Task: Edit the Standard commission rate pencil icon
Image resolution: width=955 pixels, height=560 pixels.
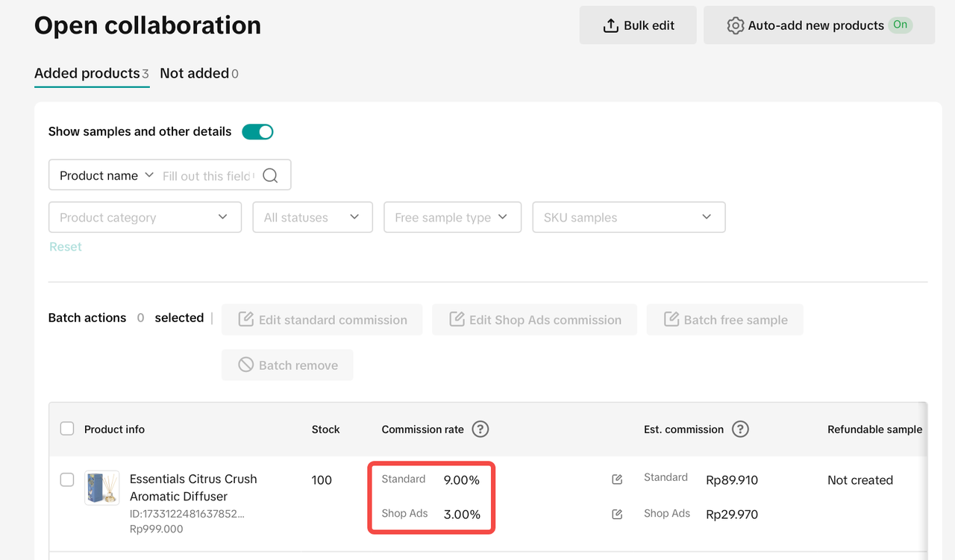Action: (617, 479)
